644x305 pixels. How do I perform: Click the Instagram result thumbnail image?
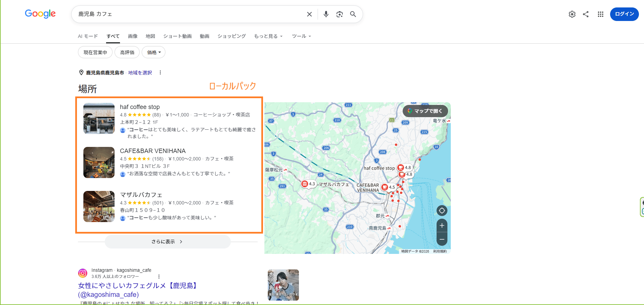point(283,285)
